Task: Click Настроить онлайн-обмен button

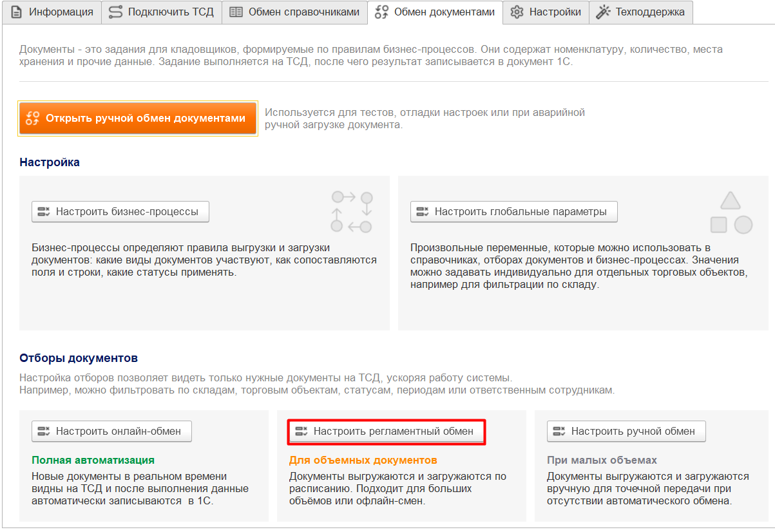Action: tap(112, 431)
